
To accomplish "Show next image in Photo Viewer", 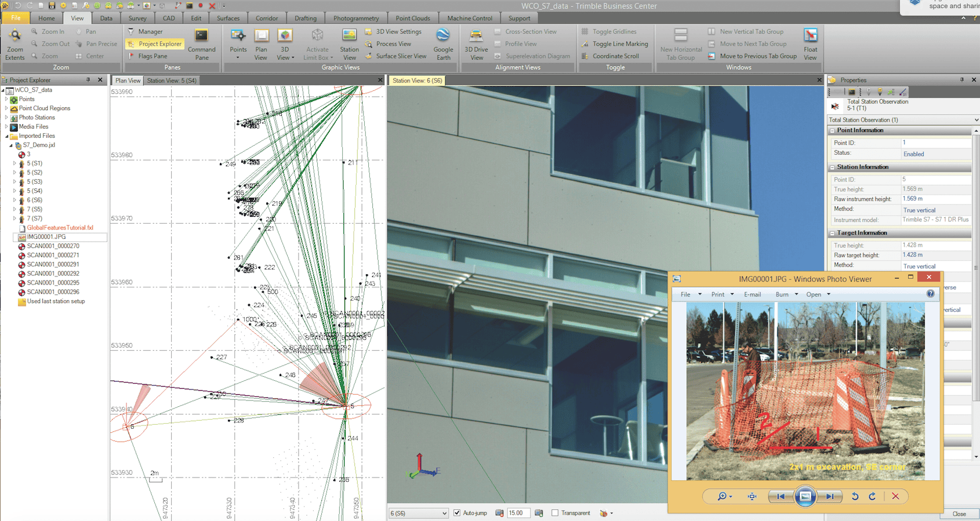I will coord(830,496).
